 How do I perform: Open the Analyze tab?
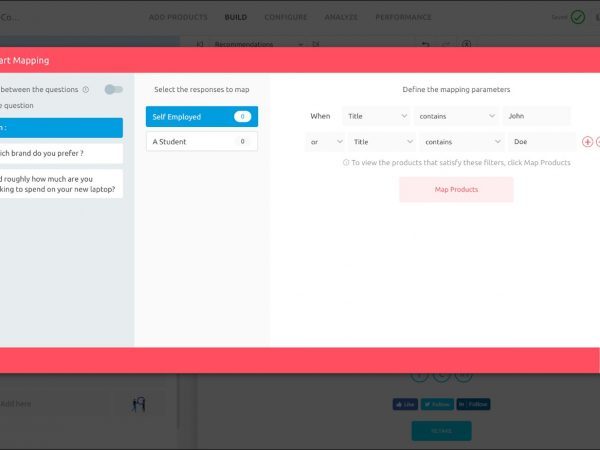[x=341, y=17]
